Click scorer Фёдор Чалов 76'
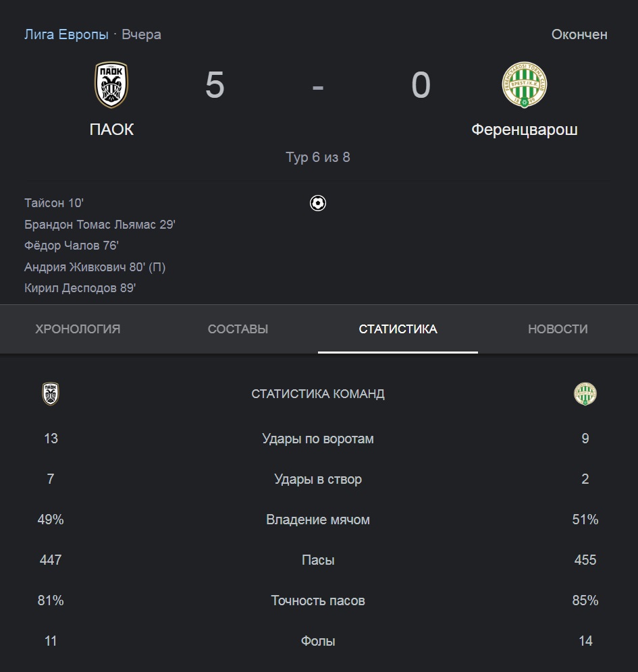The height and width of the screenshot is (672, 638). 71,246
